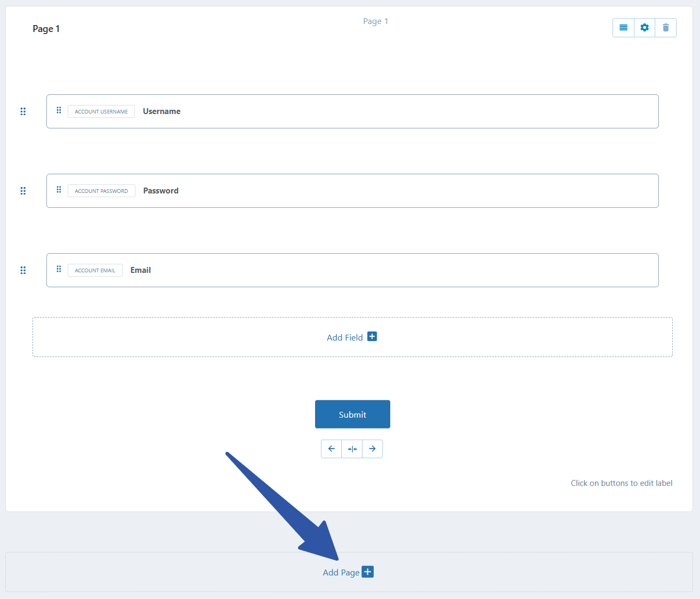Align Submit button to the left
Viewport: 700px width, 599px height.
point(331,449)
